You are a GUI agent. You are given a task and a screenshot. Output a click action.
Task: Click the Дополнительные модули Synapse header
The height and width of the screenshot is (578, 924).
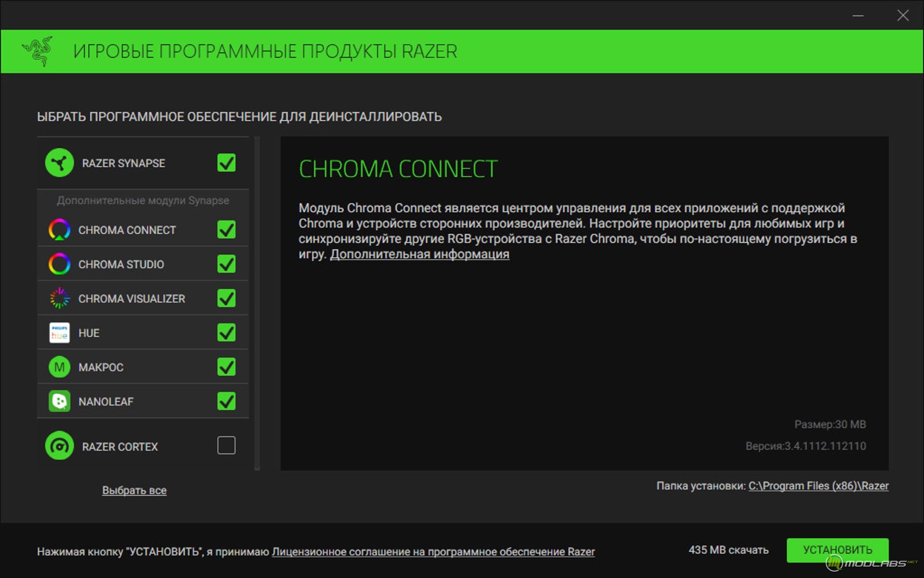pyautogui.click(x=143, y=200)
